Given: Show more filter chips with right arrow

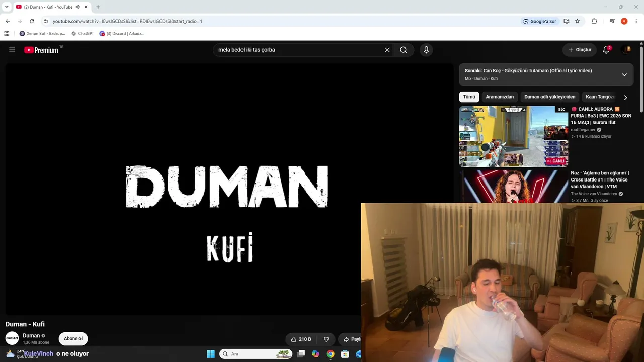Looking at the screenshot, I should 625,97.
